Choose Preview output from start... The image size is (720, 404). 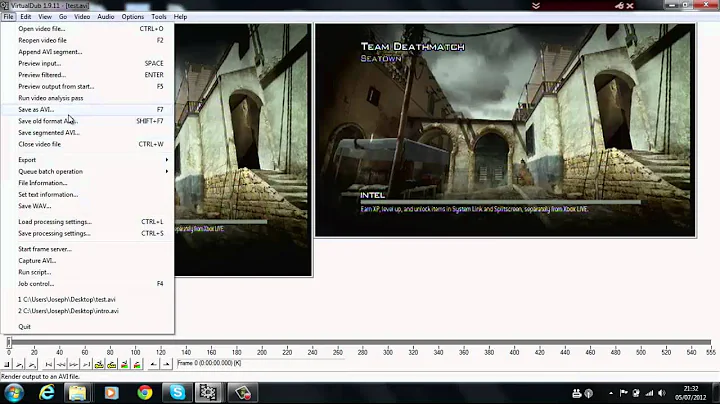(87, 86)
